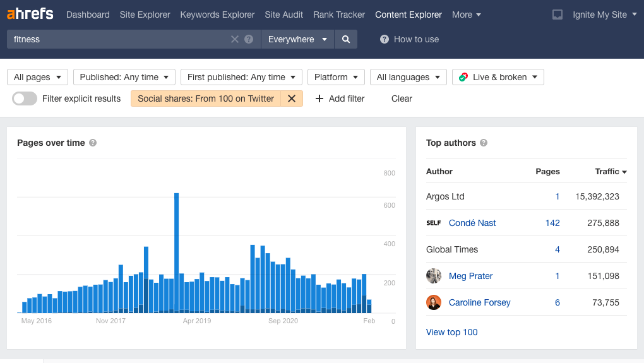Click Condé Nast traffic value 275,888
Screen dimensions: 644x363
[603, 223]
